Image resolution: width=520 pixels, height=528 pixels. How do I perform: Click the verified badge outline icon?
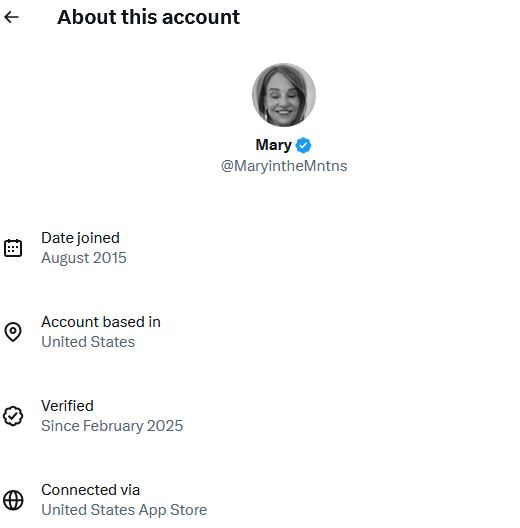tap(13, 416)
